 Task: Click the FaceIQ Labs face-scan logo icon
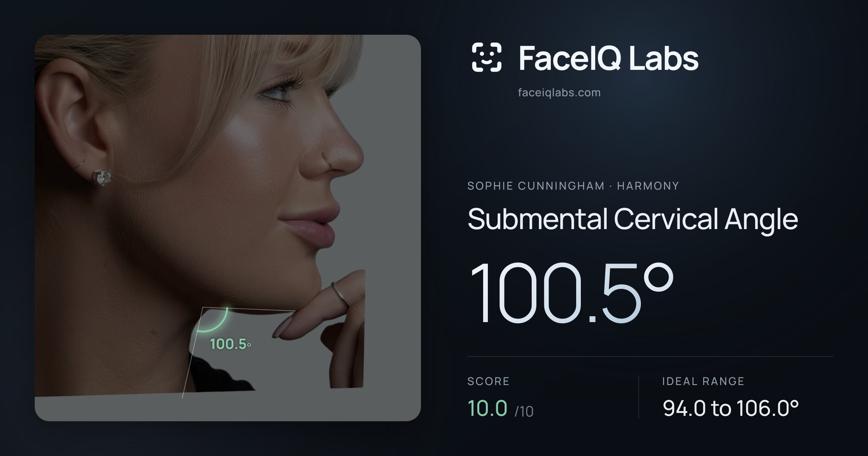click(486, 57)
